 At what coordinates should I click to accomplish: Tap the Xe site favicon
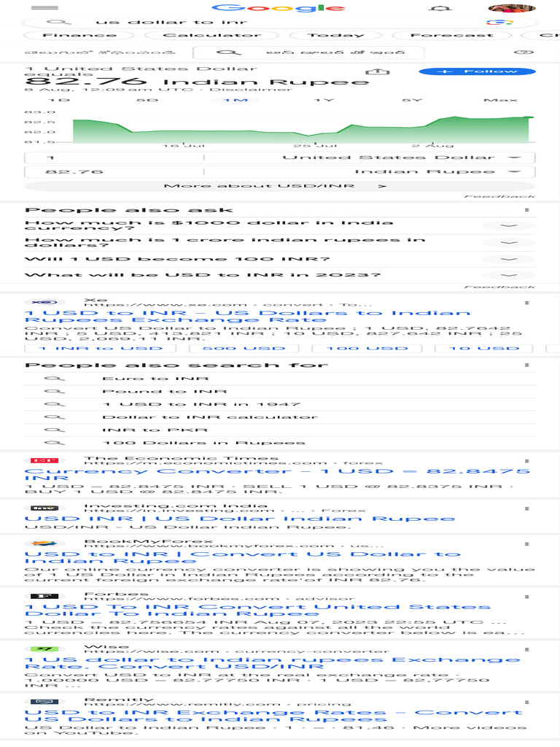tap(44, 302)
